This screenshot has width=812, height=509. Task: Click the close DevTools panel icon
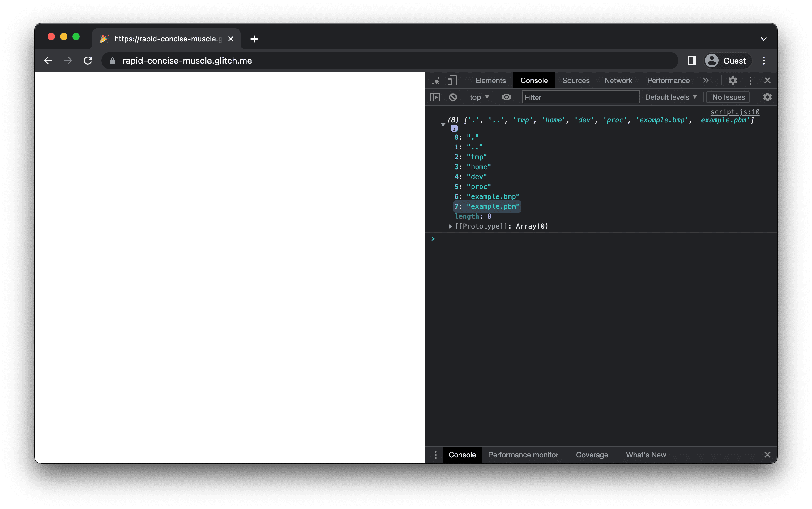click(767, 80)
